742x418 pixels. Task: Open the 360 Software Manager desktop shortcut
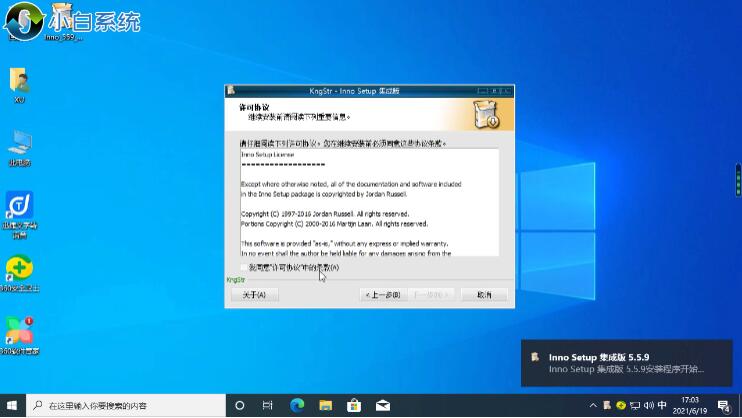point(19,333)
